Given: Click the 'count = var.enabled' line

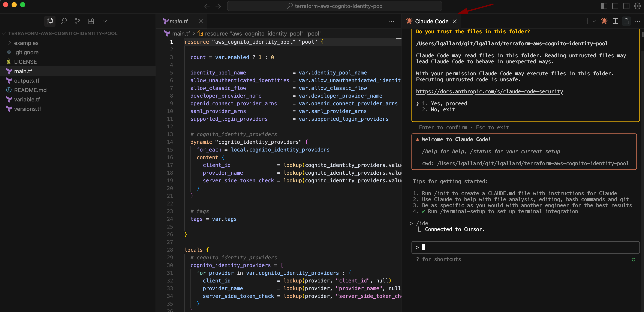Looking at the screenshot, I should pos(232,57).
